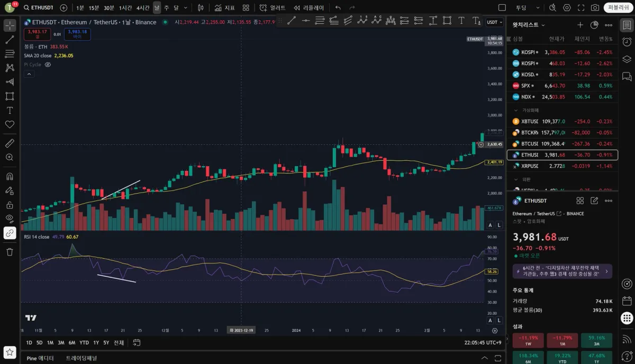Collapse the 가상화폐 watchlist section
This screenshot has height=364, width=635.
516,111
